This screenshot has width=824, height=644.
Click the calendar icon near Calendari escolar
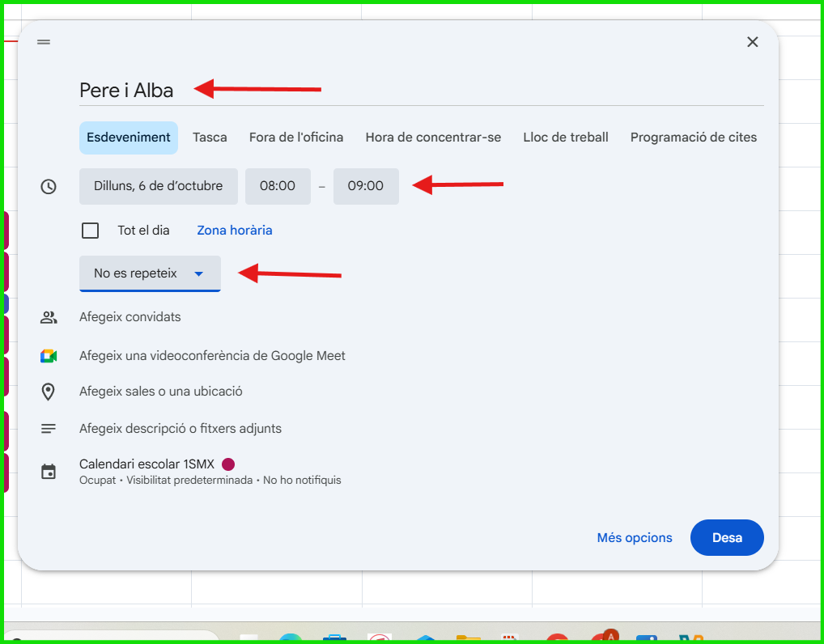(x=49, y=472)
